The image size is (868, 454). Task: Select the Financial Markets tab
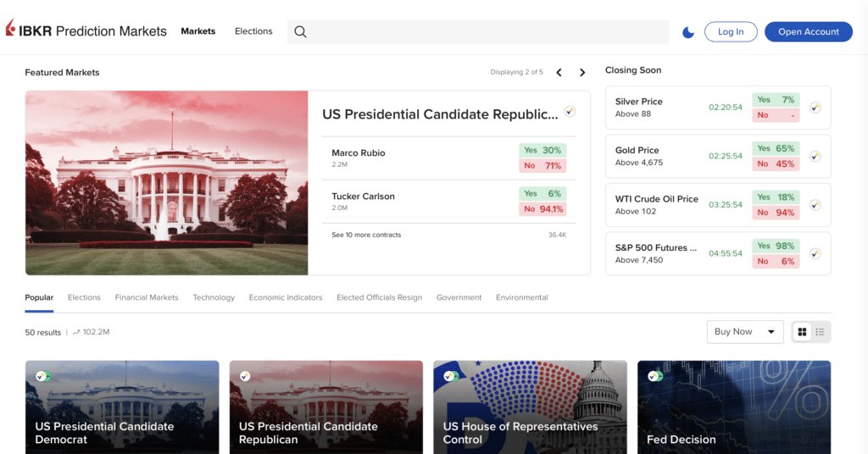147,297
